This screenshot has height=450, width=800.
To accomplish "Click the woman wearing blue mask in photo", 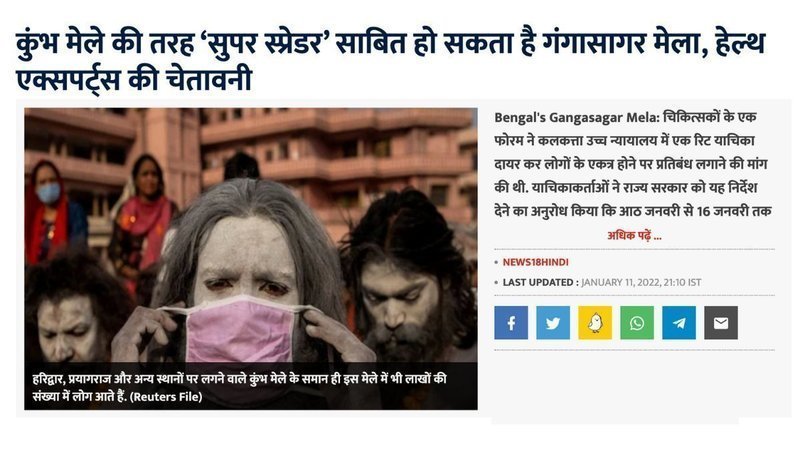I will click(x=48, y=209).
